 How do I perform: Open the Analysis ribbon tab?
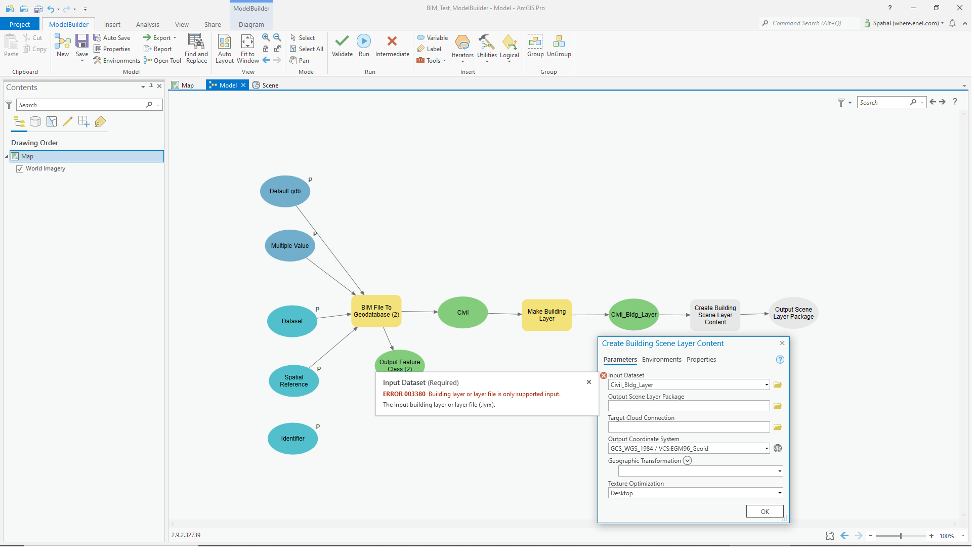point(148,24)
